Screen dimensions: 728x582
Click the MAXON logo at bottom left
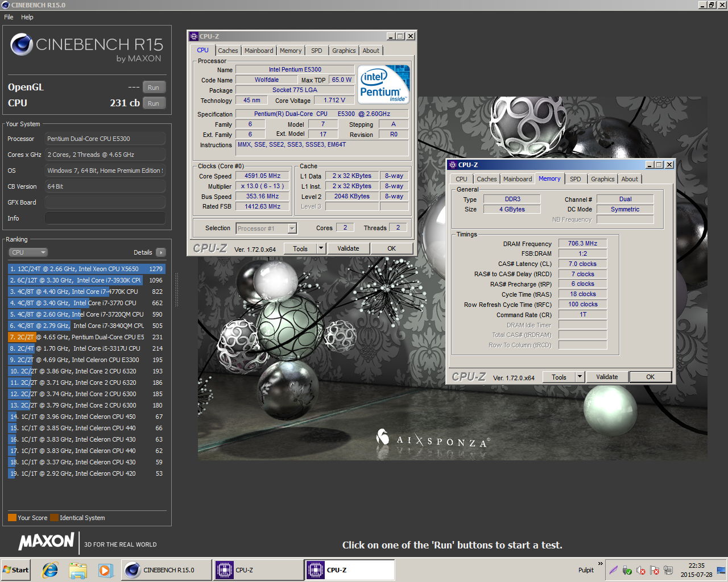[x=47, y=542]
